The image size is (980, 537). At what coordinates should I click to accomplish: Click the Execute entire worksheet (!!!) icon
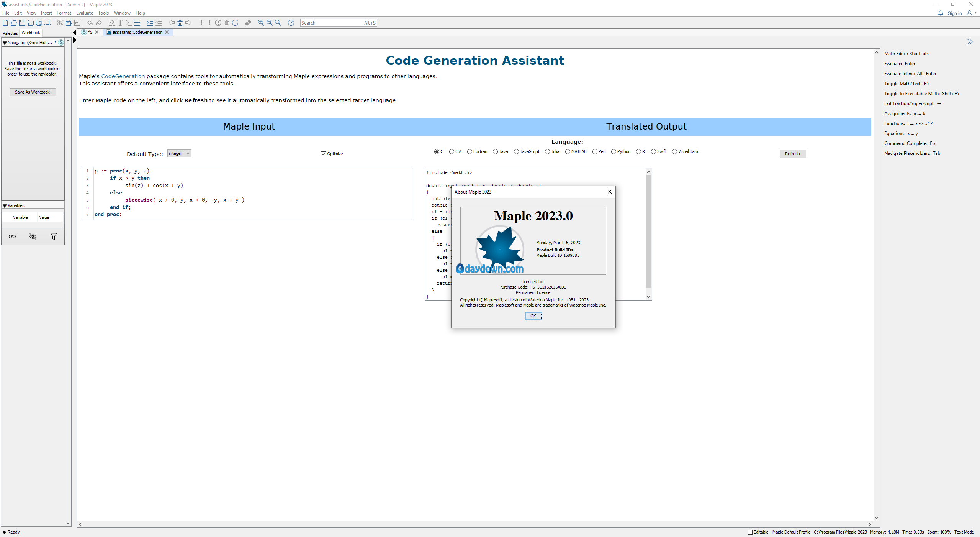pos(201,23)
